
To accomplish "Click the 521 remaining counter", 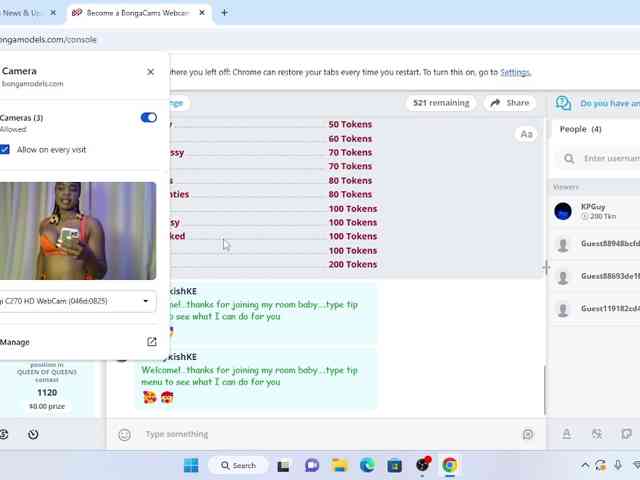I will click(x=441, y=103).
